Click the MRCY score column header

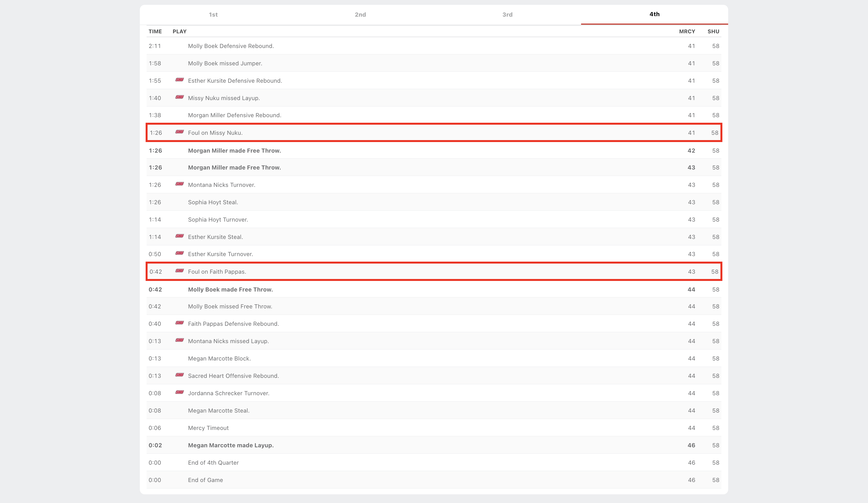tap(687, 31)
